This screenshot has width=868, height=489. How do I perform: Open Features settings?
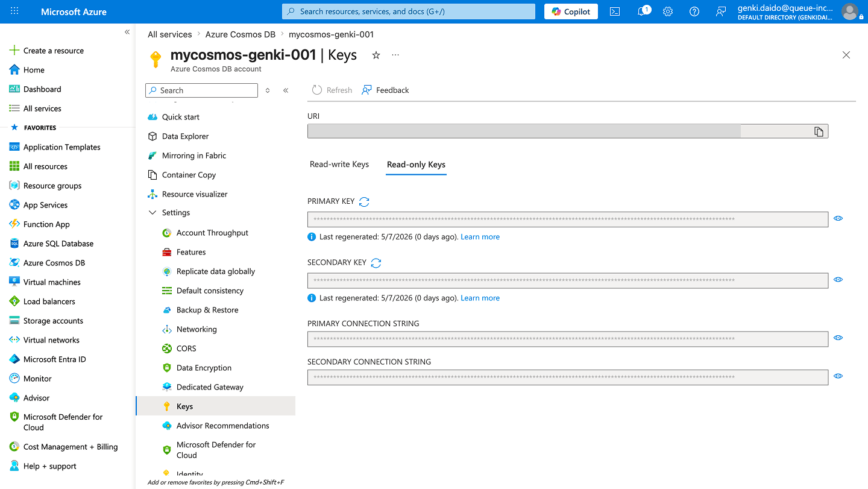[x=184, y=252]
